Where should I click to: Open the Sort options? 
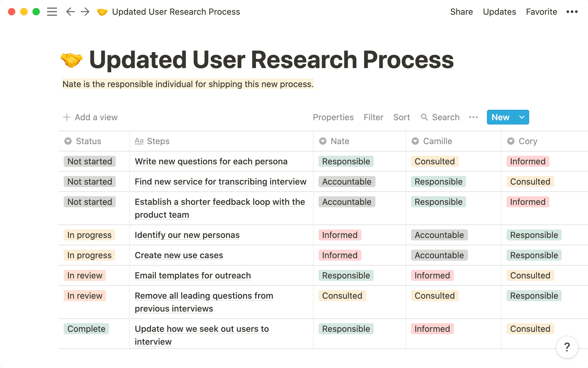coord(401,117)
